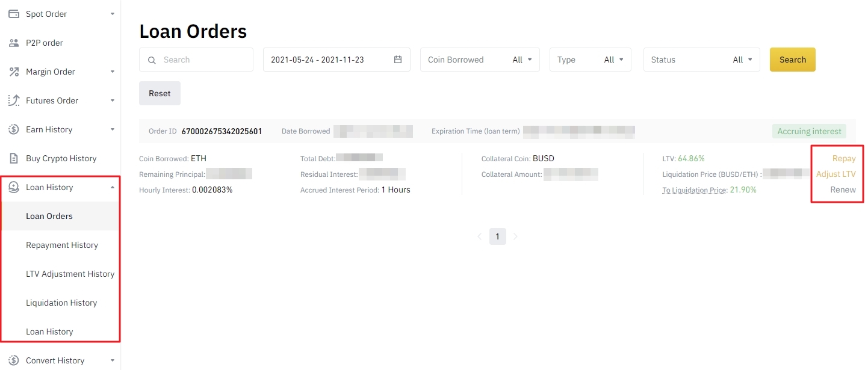Click the Repay link
Image resolution: width=868 pixels, height=370 pixels.
(843, 158)
